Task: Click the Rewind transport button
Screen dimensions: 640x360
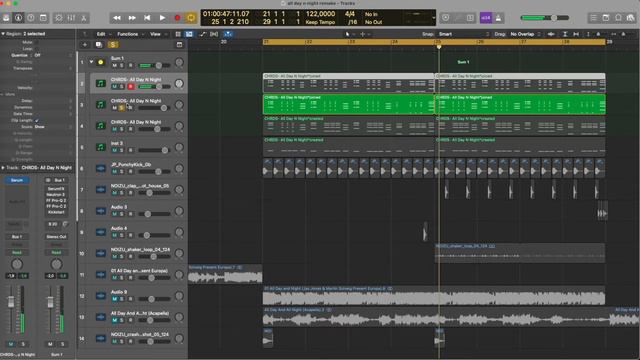Action: (117, 18)
